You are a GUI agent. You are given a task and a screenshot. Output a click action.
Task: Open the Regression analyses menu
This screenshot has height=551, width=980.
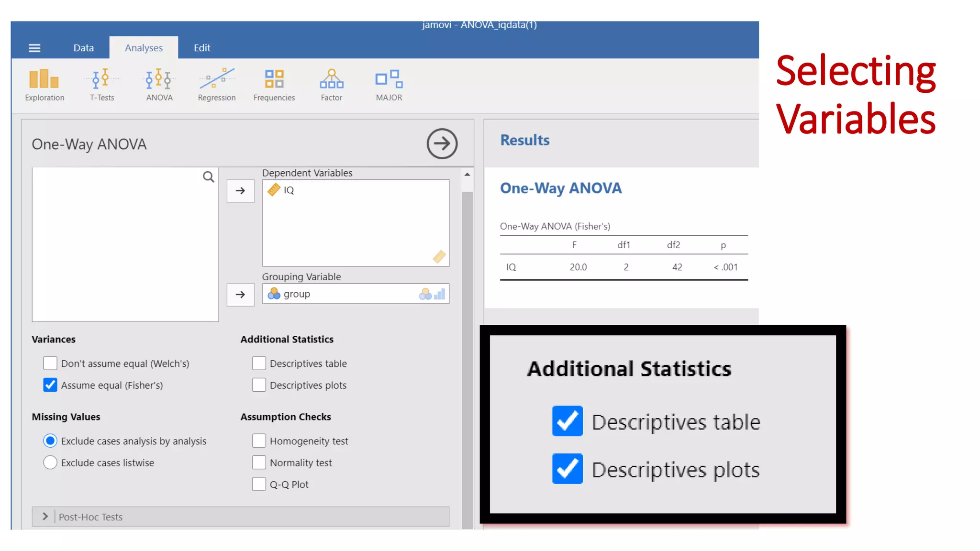[x=217, y=85]
